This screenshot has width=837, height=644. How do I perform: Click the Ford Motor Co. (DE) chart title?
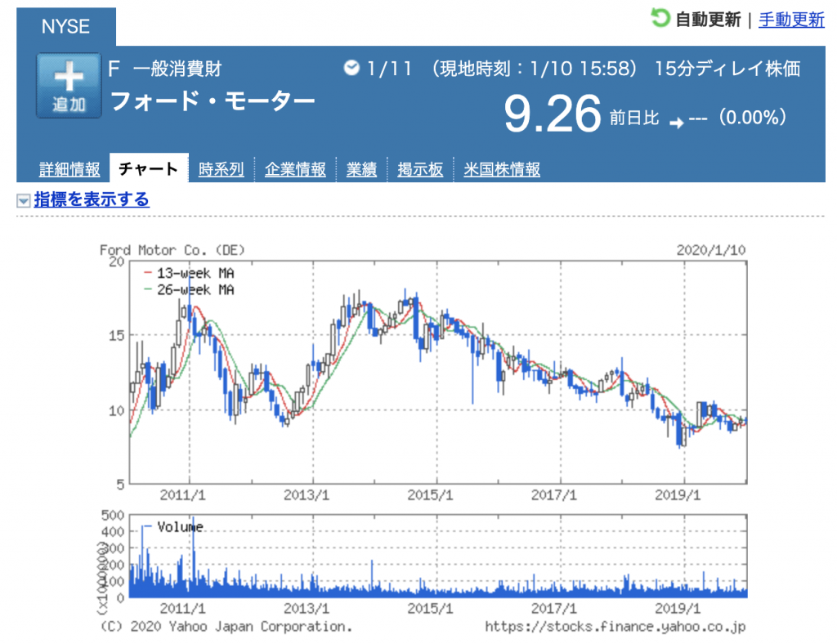click(172, 250)
